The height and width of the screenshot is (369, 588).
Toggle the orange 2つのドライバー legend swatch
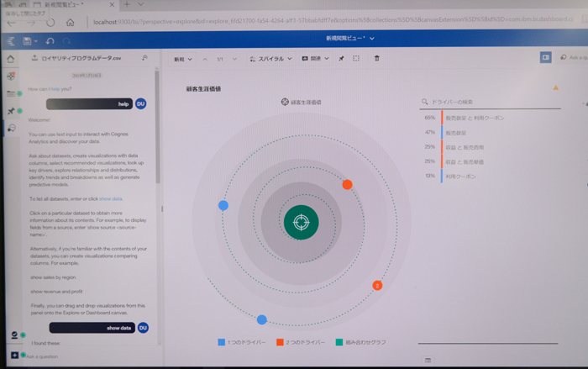point(280,342)
